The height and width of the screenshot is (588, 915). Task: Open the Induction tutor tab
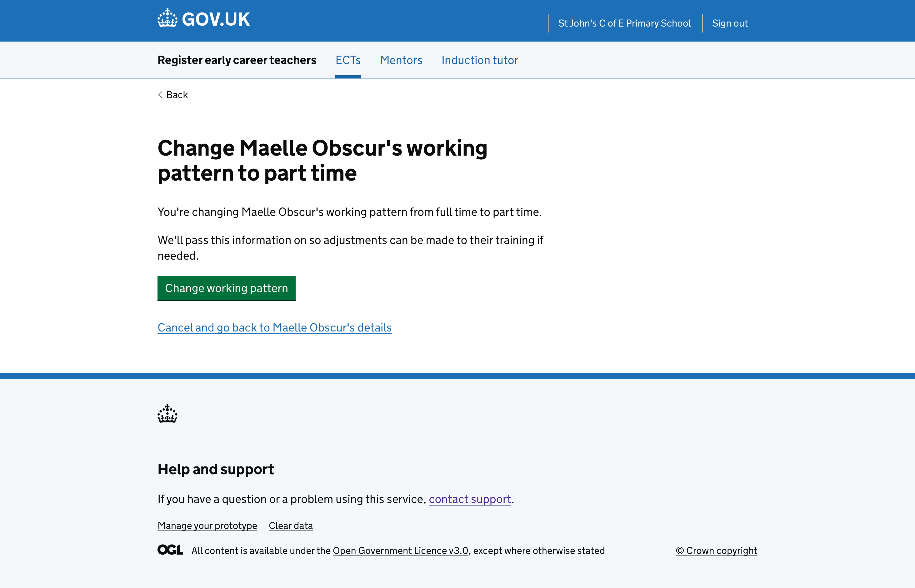(x=479, y=60)
